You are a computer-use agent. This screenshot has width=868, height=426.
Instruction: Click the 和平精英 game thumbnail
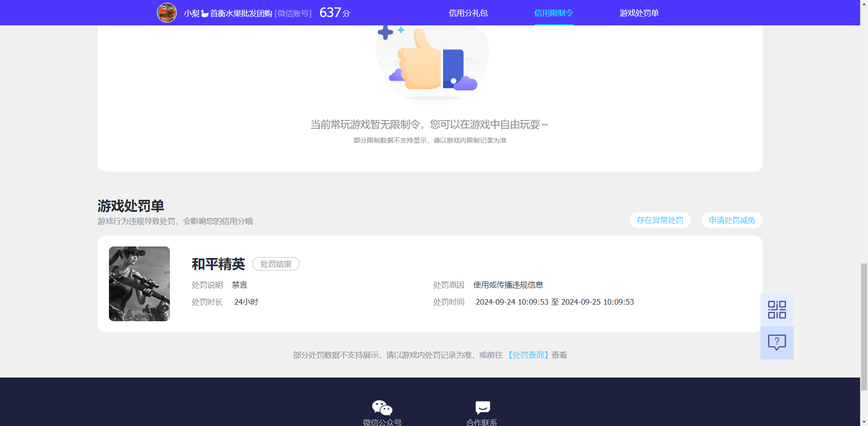click(139, 284)
